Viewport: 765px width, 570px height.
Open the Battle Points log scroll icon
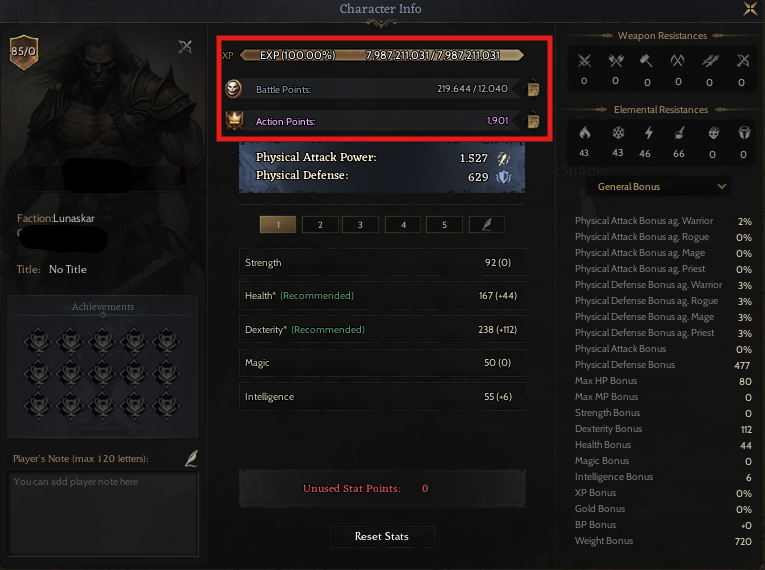(x=533, y=89)
